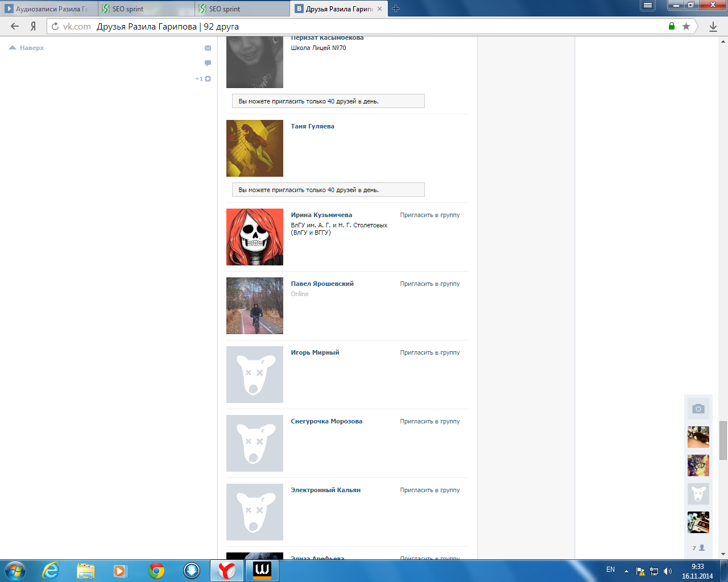Open action center flag tray icon
The image size is (728, 582).
click(x=640, y=571)
